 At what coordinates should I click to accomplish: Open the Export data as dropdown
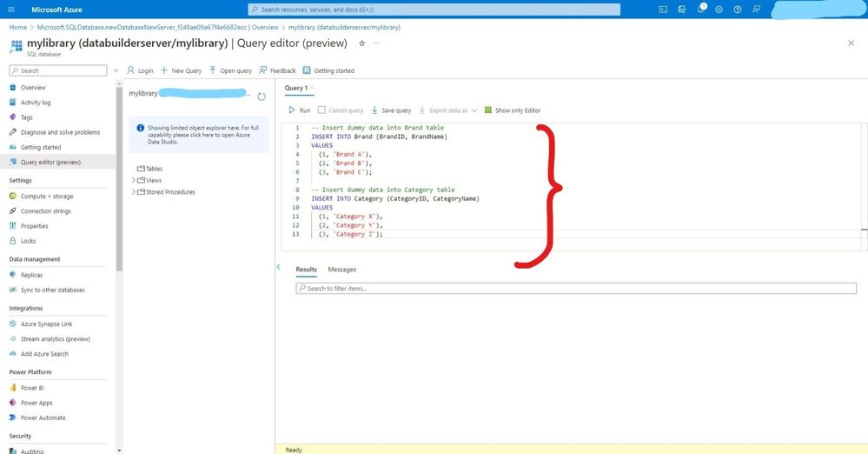click(x=447, y=110)
